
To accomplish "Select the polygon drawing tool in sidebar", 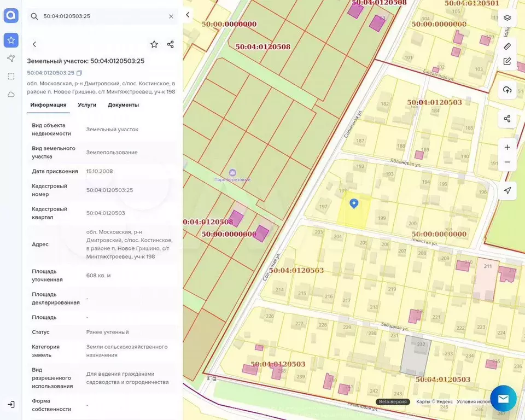I will coord(11,58).
